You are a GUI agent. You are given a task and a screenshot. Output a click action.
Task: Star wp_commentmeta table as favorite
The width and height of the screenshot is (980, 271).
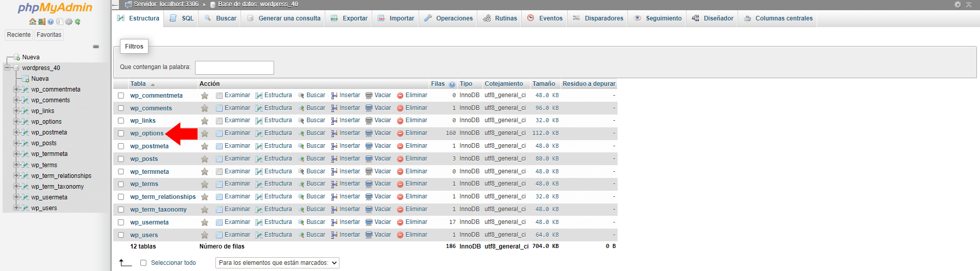click(205, 96)
